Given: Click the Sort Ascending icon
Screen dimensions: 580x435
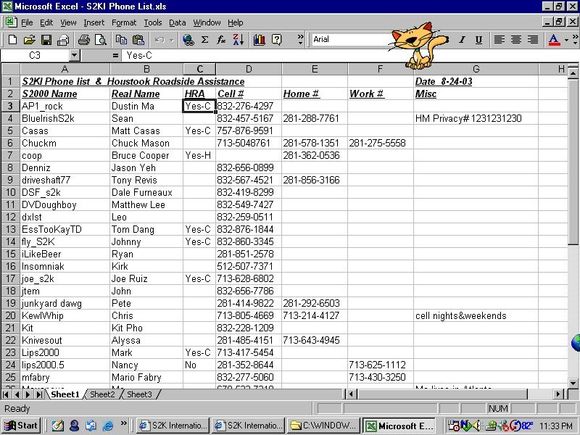Looking at the screenshot, I should coord(238,40).
